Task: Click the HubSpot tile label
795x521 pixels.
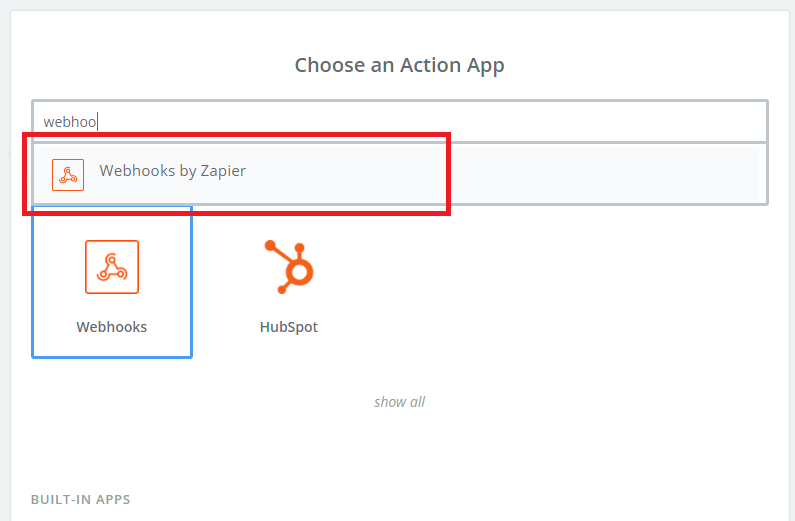Action: pyautogui.click(x=289, y=327)
